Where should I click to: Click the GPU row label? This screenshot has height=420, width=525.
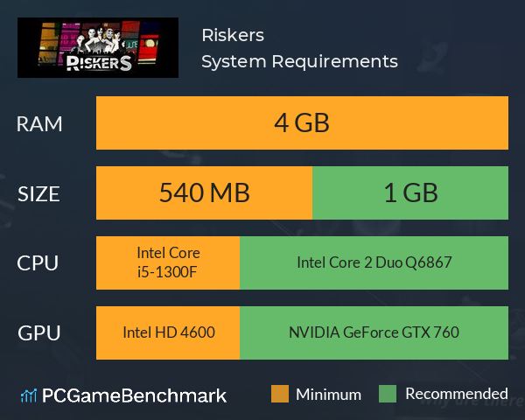click(x=39, y=333)
